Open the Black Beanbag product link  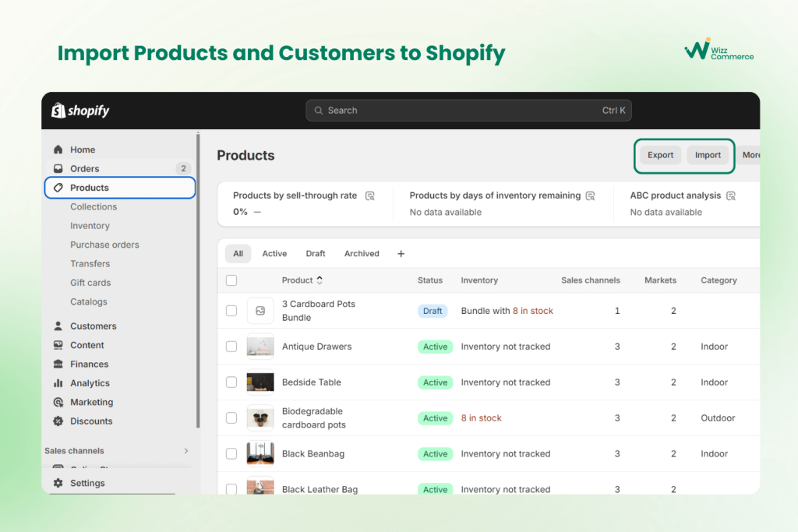tap(313, 453)
